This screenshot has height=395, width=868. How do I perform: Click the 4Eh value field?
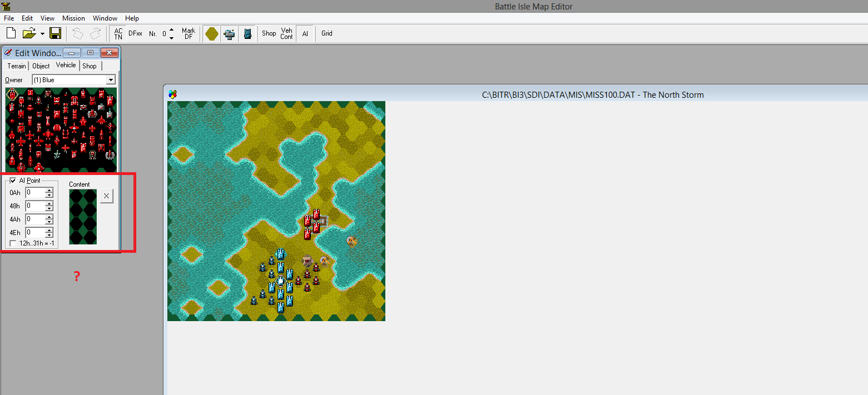pos(35,233)
